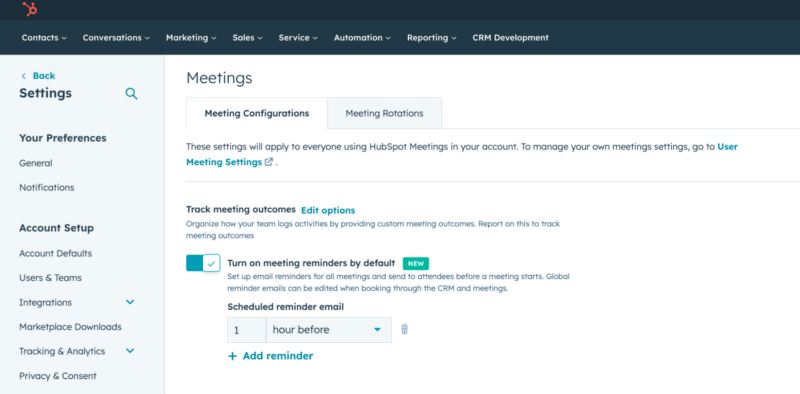Screen dimensions: 800x394
Task: Open the Conversations navigation menu
Action: click(116, 38)
